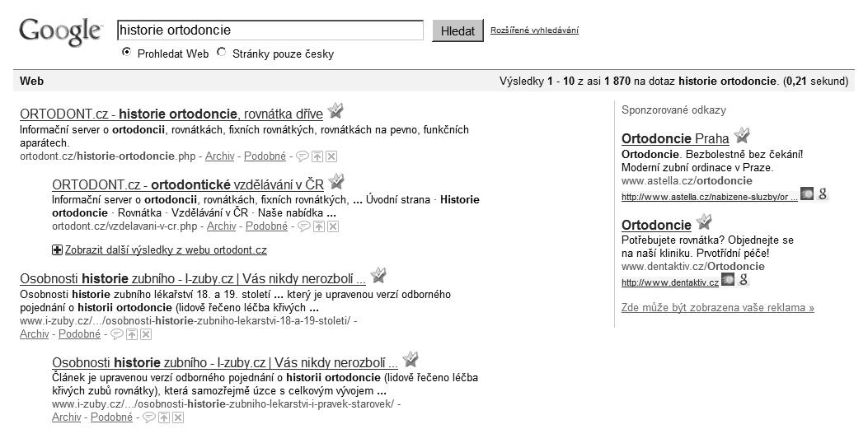Open Zde může být zobrazena vaše reklama link
Viewport: 868px width, 429px height.
[x=718, y=307]
